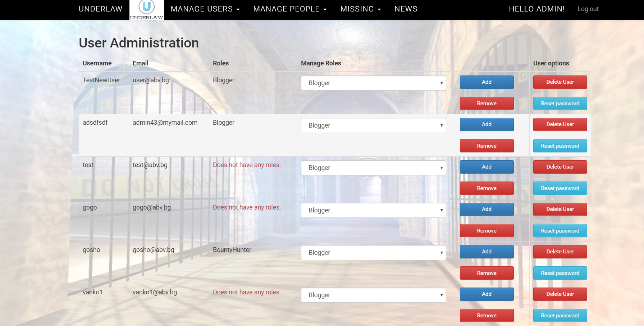
Task: Open the Manage Users menu
Action: coord(205,9)
